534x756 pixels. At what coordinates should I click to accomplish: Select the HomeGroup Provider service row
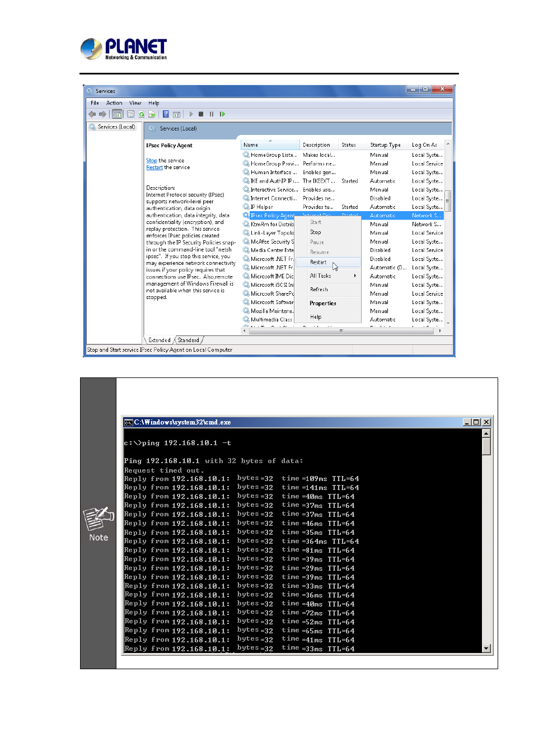click(x=343, y=164)
